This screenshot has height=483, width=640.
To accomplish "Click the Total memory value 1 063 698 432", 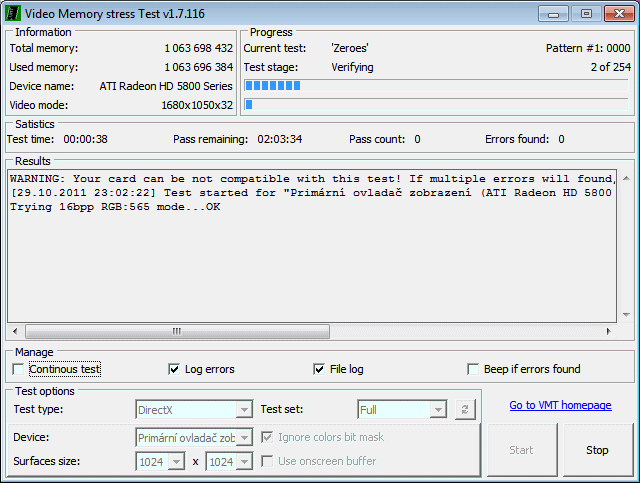I will pos(198,48).
